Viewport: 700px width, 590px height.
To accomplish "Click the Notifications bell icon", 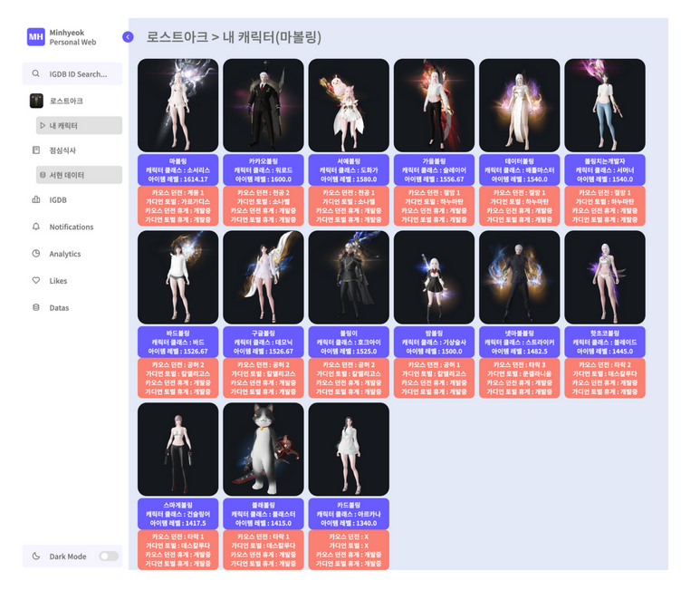I will 36,227.
